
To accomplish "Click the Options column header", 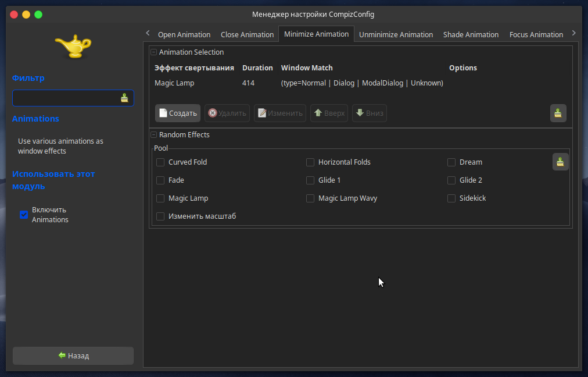I will pos(463,68).
